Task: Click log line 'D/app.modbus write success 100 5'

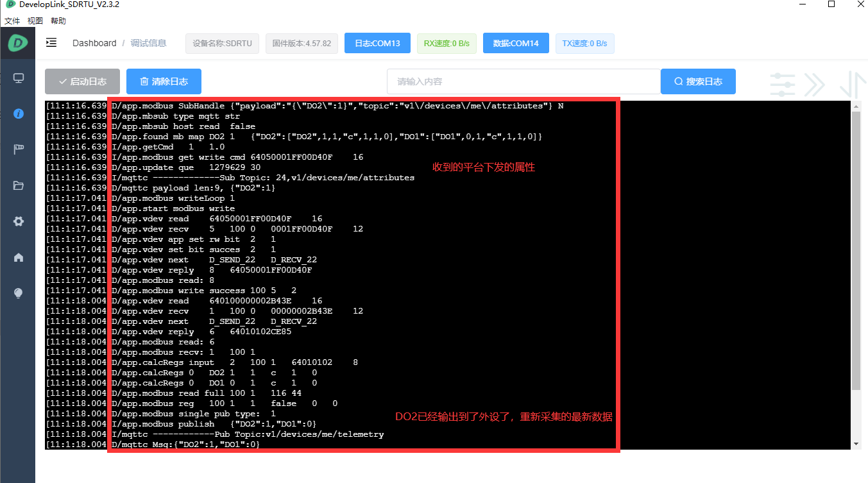Action: 171,291
